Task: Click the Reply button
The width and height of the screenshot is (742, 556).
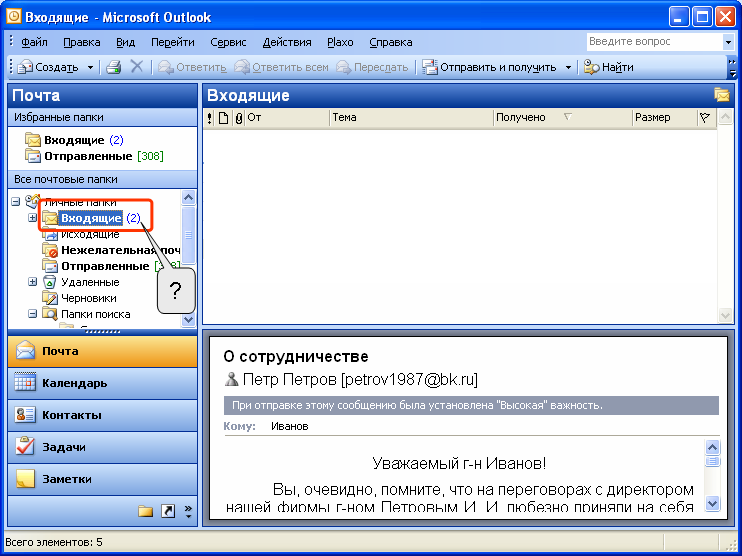Action: pyautogui.click(x=192, y=68)
